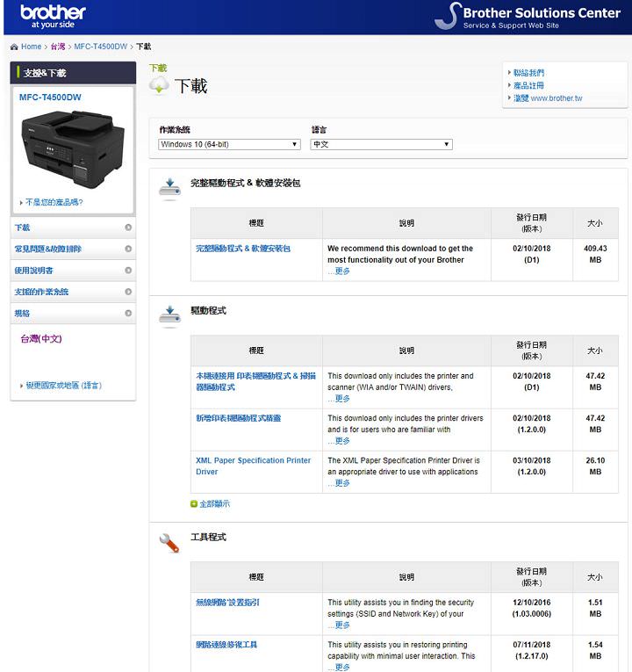632x672 pixels.
Task: Open Home breadcrumb link
Action: [32, 47]
